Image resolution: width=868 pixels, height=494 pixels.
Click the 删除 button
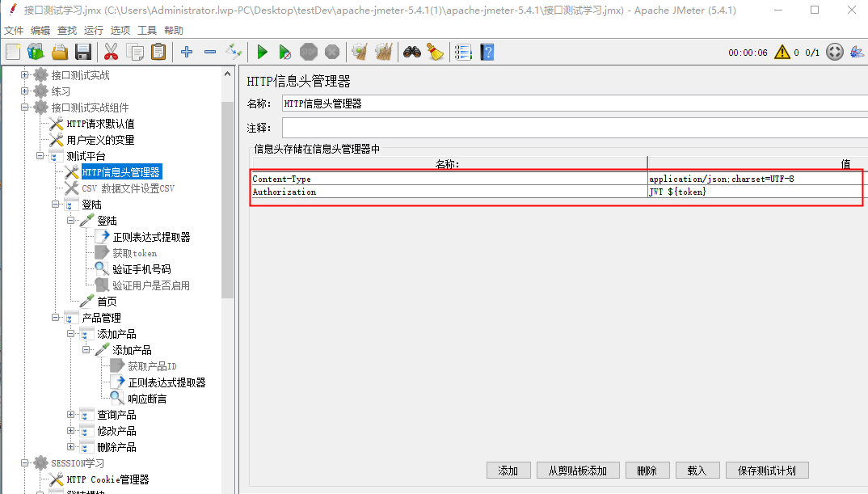(647, 471)
